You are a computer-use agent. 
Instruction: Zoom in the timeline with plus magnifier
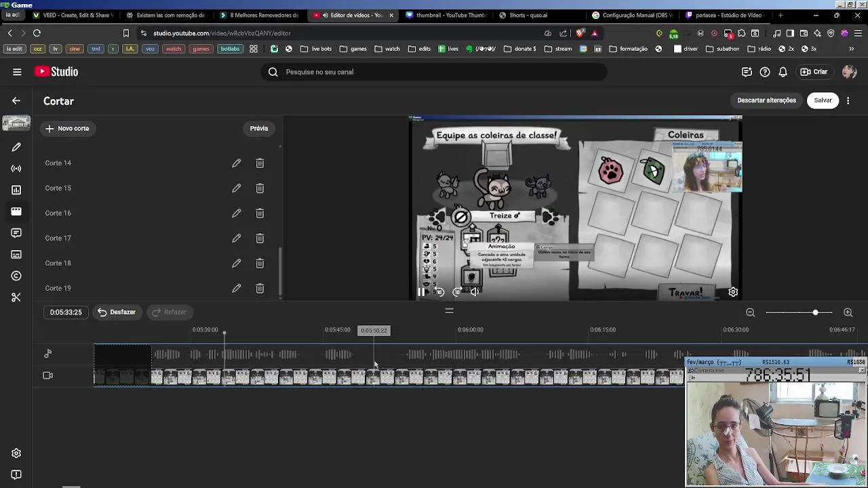[848, 312]
